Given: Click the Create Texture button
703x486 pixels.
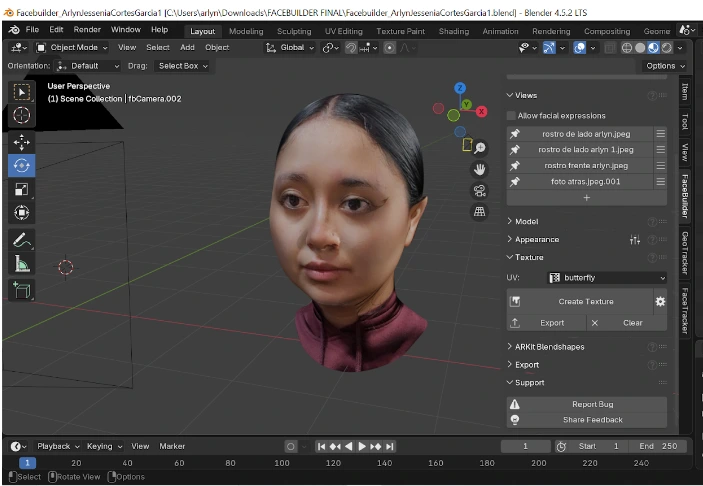Looking at the screenshot, I should point(585,301).
